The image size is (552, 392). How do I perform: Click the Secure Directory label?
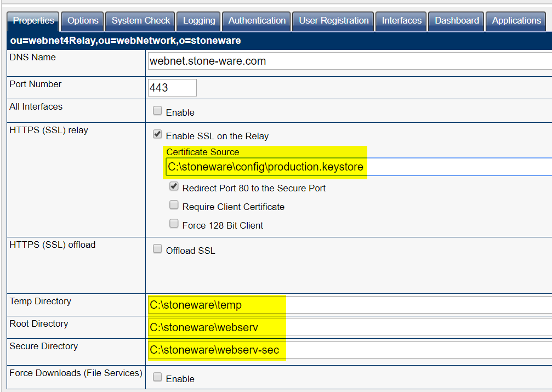[x=44, y=346]
